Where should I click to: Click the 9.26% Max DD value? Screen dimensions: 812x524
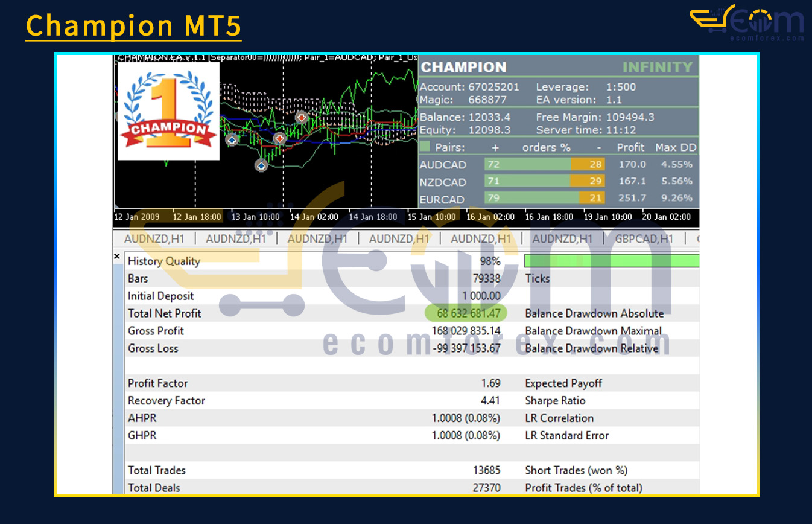677,198
